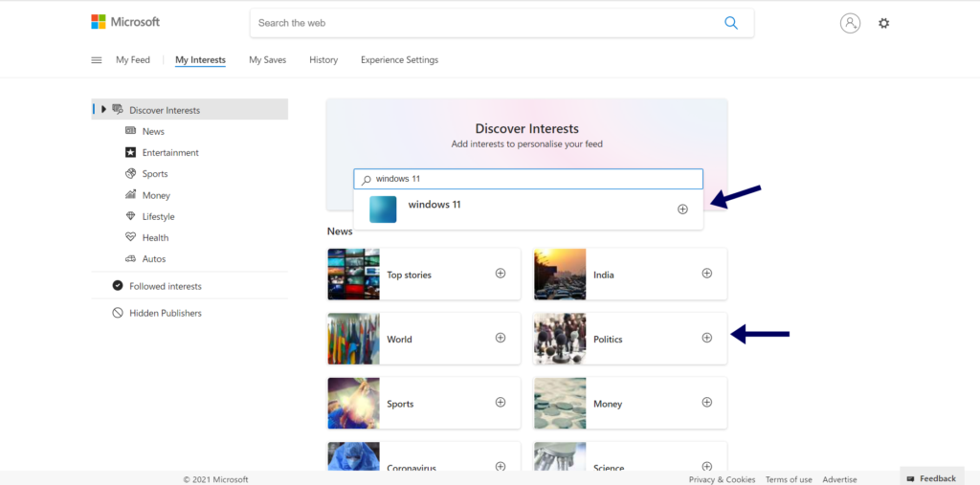Open the Top stories thumbnail image
The width and height of the screenshot is (980, 485).
(353, 275)
